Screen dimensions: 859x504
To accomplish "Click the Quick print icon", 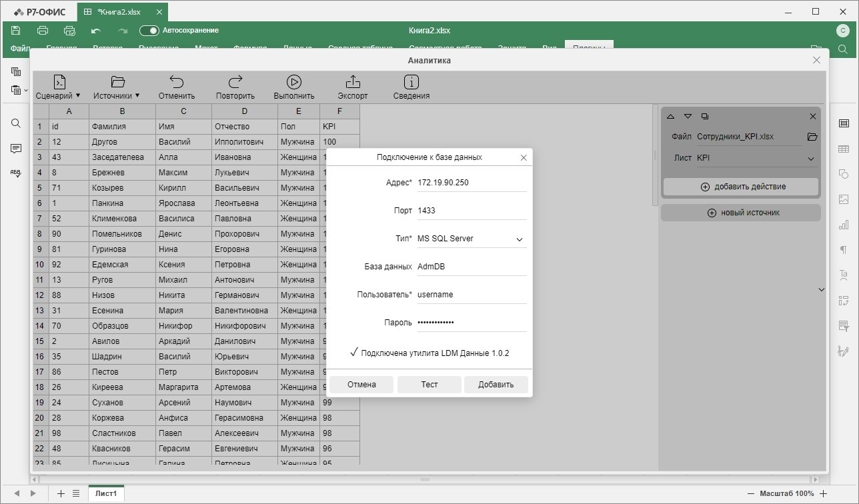I will (69, 31).
